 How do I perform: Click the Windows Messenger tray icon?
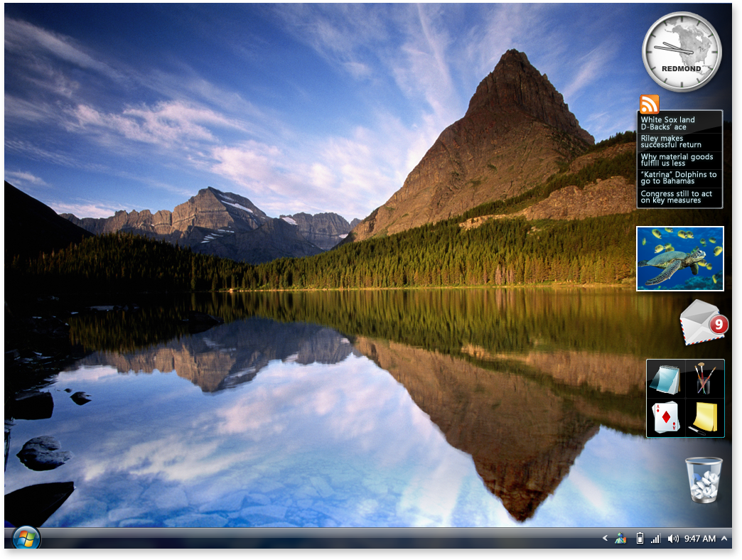tap(620, 539)
